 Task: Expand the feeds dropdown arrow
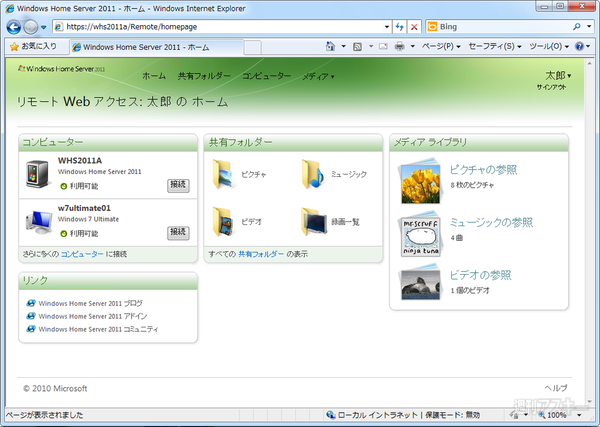(x=371, y=46)
